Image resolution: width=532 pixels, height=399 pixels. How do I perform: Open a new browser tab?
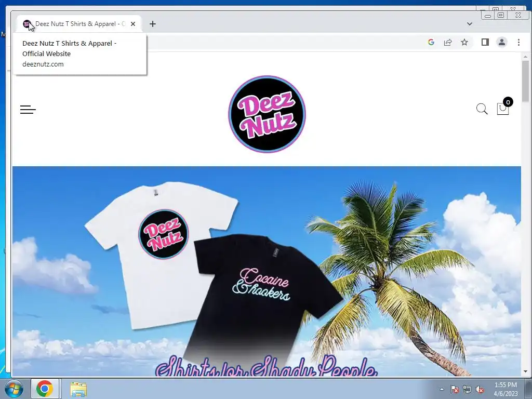tap(153, 24)
